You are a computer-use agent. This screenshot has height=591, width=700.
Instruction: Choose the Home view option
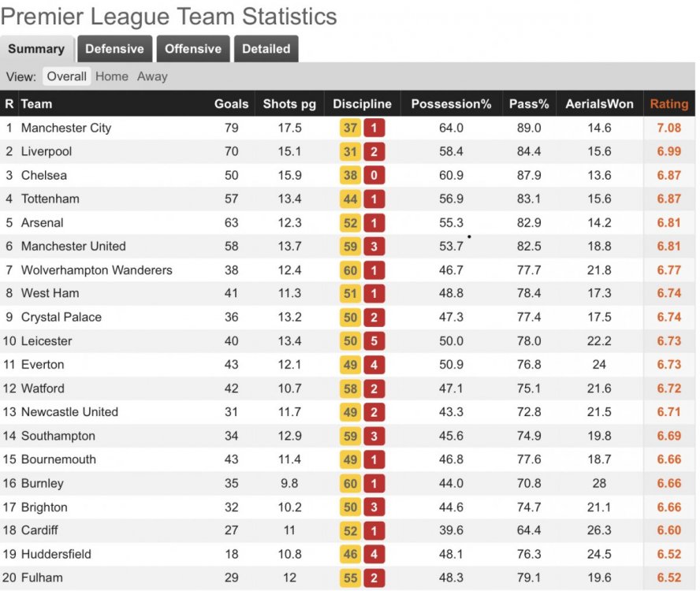[x=112, y=76]
